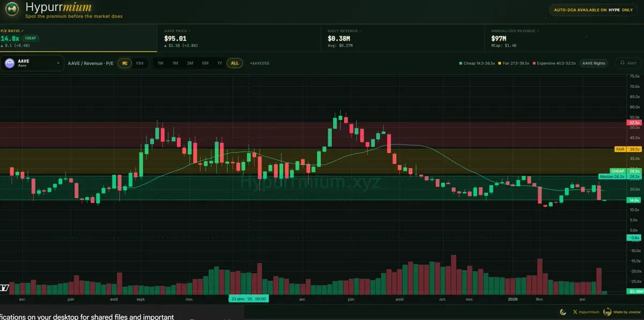Switch valuation to FDV
The width and height of the screenshot is (644, 320).
tap(140, 63)
